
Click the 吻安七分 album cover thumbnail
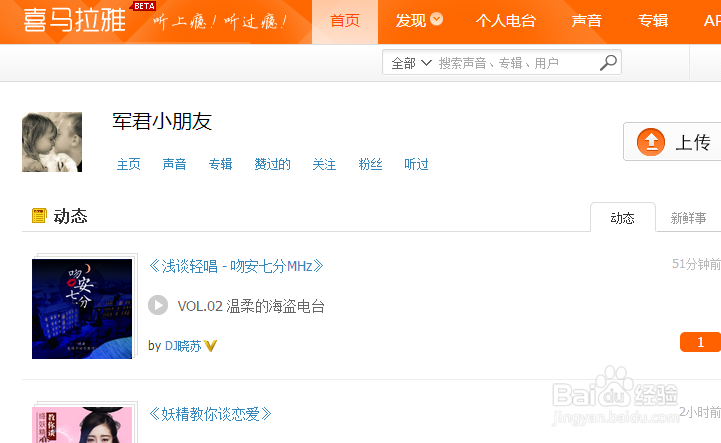coord(82,309)
